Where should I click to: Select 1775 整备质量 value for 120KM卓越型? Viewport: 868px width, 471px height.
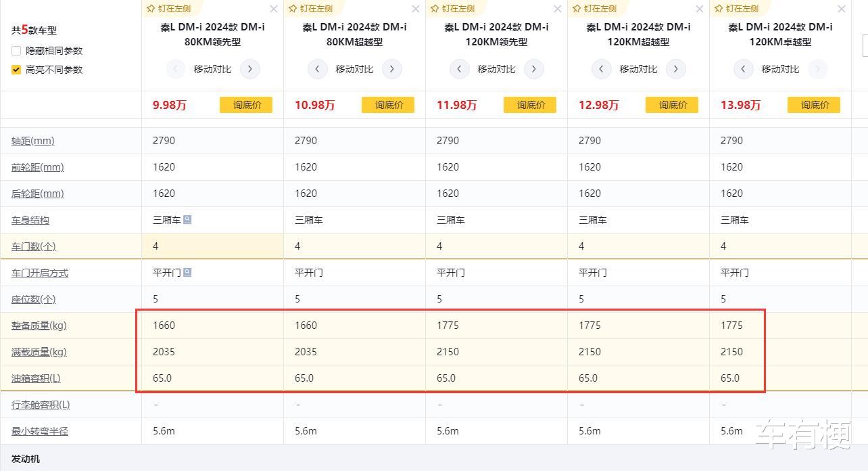[x=731, y=326]
